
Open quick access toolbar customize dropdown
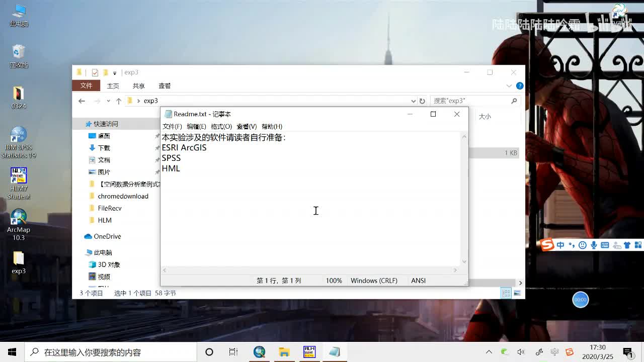[115, 73]
